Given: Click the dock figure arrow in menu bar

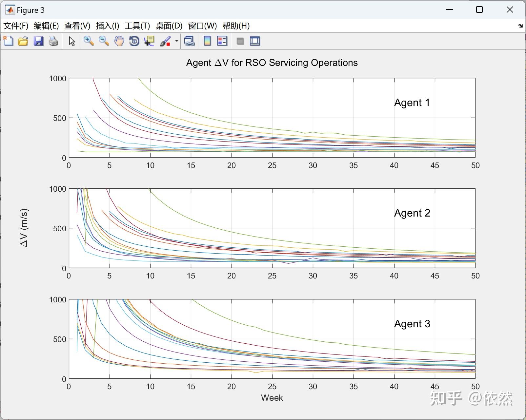Looking at the screenshot, I should click(520, 26).
